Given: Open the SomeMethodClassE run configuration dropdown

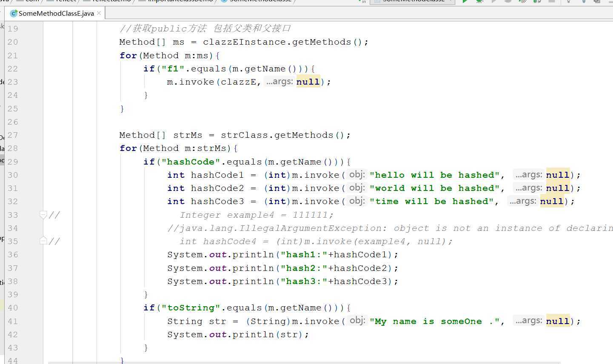Looking at the screenshot, I should pyautogui.click(x=413, y=1).
